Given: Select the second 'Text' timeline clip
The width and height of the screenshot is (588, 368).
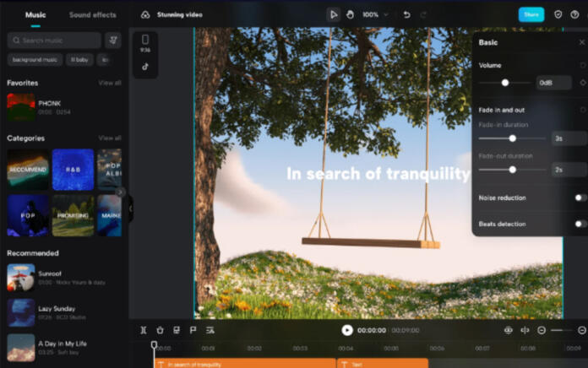Looking at the screenshot, I should (x=383, y=364).
